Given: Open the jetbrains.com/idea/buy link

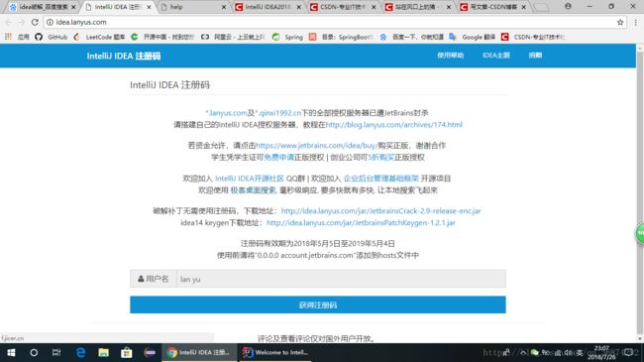Looking at the screenshot, I should click(316, 145).
